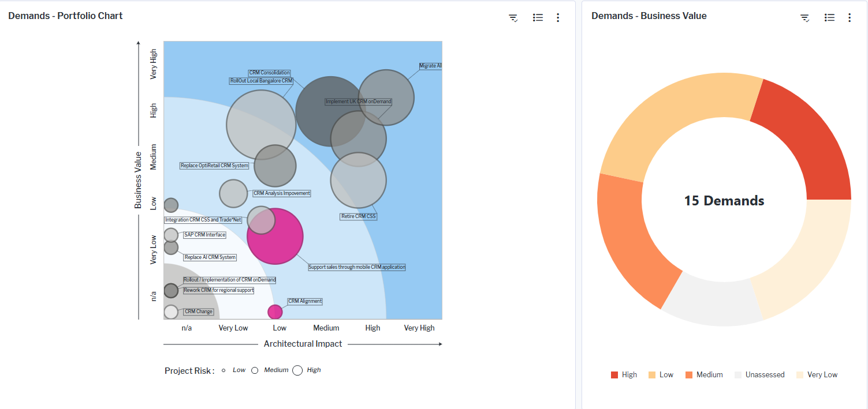
Task: Click the small pink CRM Alignment bubble
Action: [275, 312]
